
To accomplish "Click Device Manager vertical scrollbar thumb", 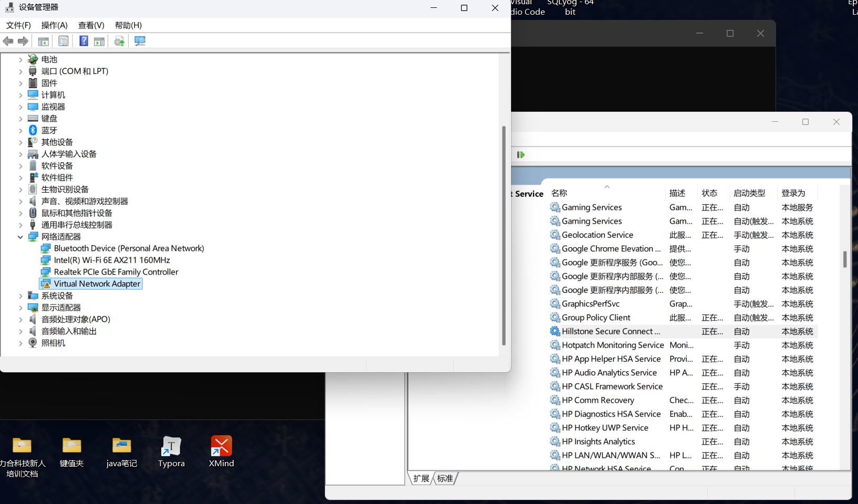I will [x=504, y=235].
